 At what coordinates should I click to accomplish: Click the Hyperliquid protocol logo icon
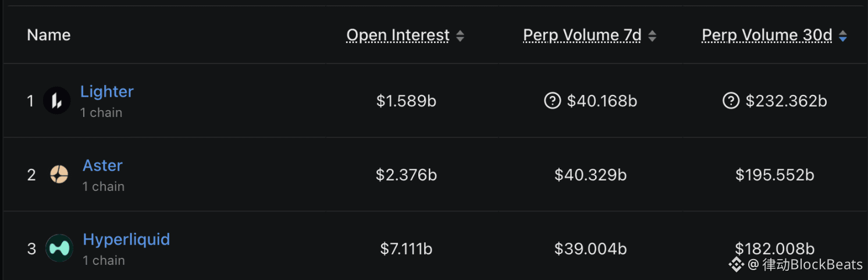pos(59,248)
